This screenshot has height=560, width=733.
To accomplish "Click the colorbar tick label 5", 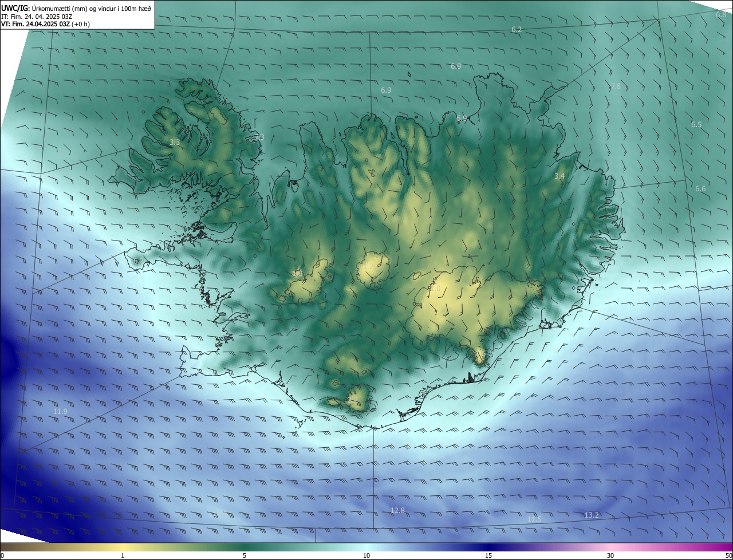I will pos(245,555).
